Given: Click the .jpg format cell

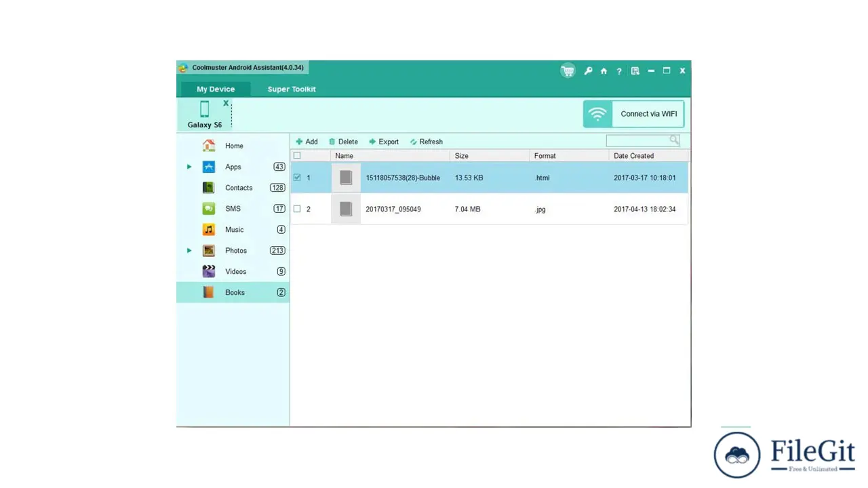Looking at the screenshot, I should coord(540,209).
